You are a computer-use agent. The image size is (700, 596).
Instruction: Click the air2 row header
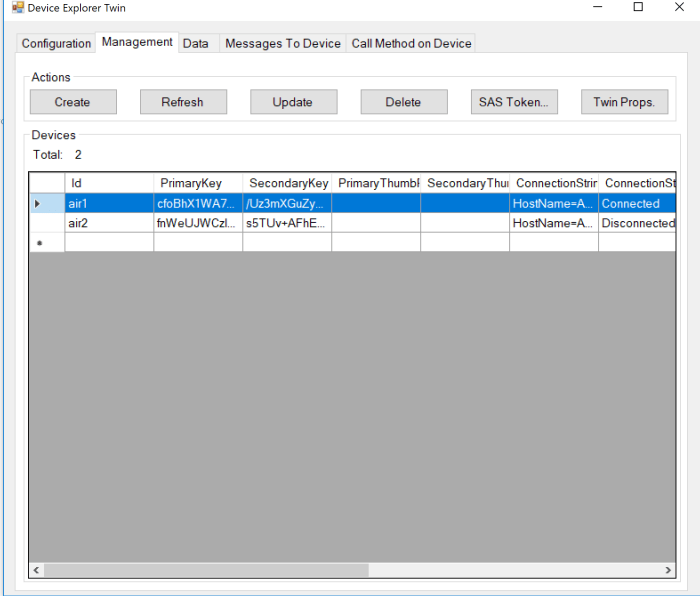coord(47,223)
